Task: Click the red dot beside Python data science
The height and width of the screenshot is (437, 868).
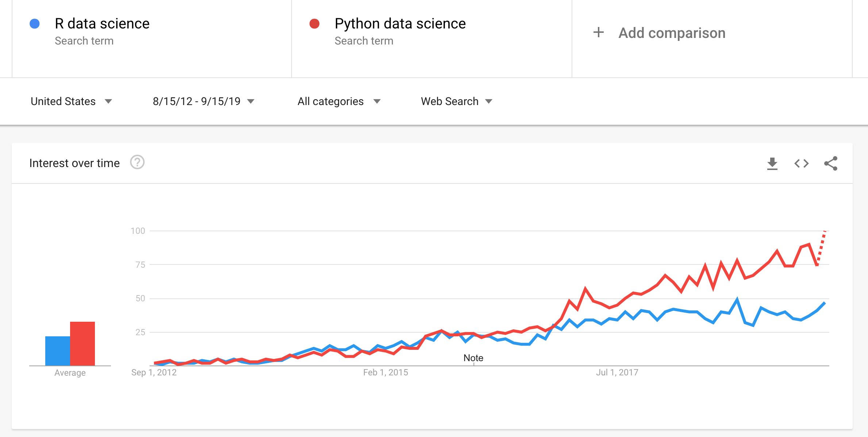Action: [x=314, y=24]
